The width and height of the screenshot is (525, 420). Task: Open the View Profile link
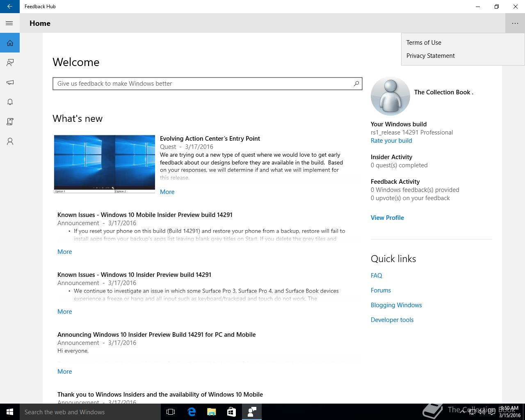(x=387, y=218)
